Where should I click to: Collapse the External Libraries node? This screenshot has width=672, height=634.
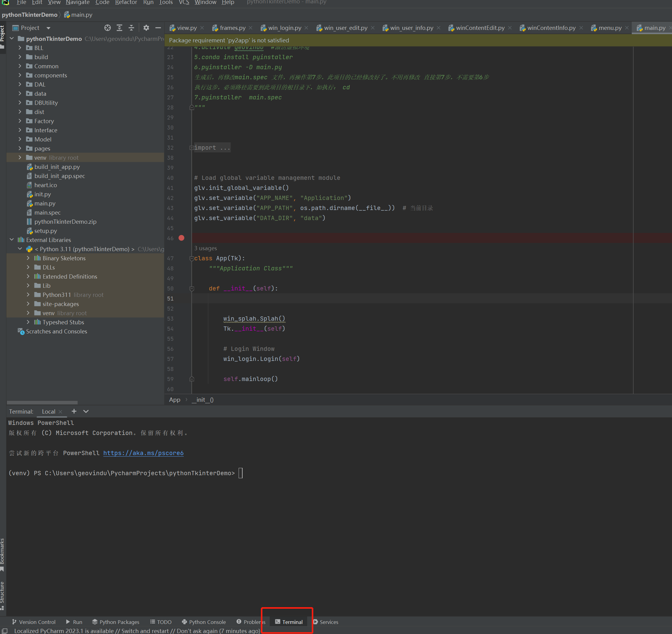[x=12, y=240]
